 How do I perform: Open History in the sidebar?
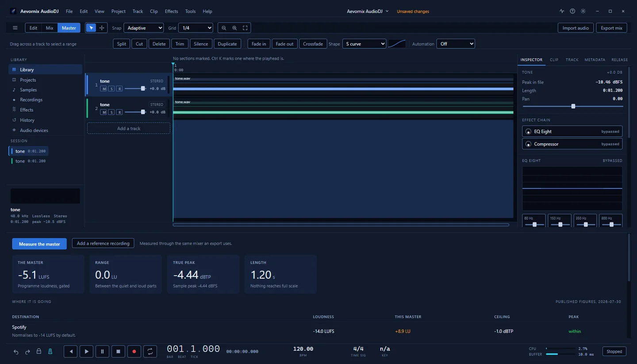[45, 120]
